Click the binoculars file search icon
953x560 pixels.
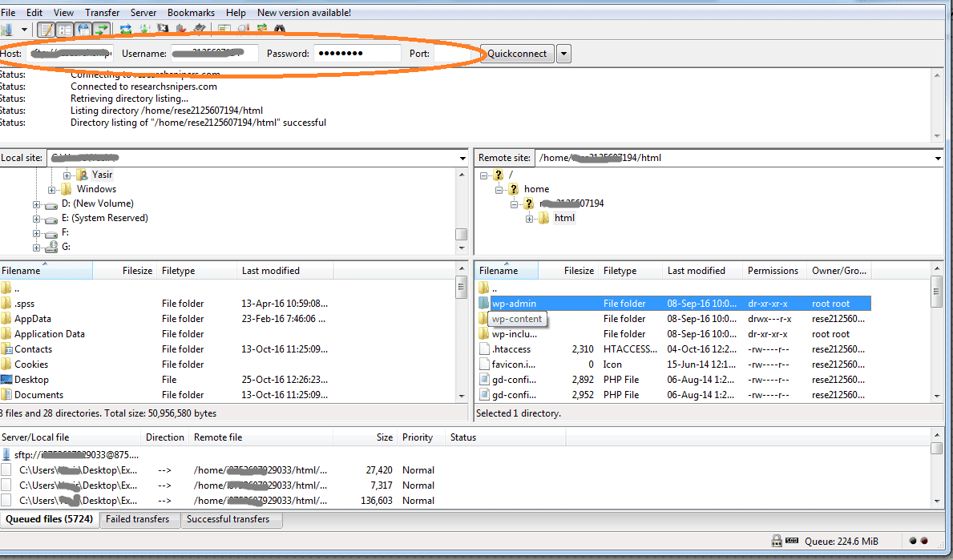click(280, 30)
